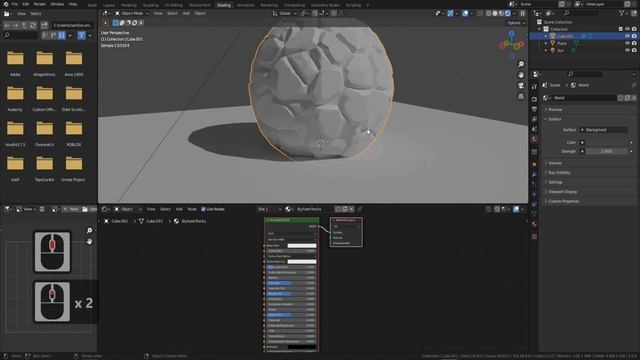Viewport: 640px width, 360px height.
Task: Create a new folder in file browser
Action: (x=44, y=25)
